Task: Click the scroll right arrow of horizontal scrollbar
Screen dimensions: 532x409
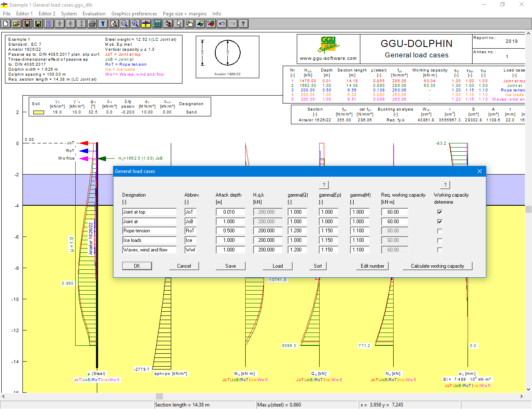Action: click(x=522, y=397)
